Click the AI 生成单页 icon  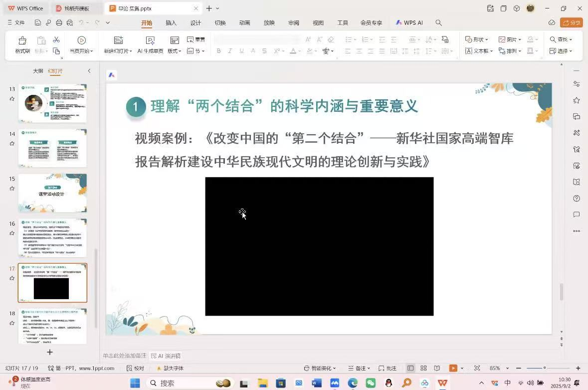(150, 41)
